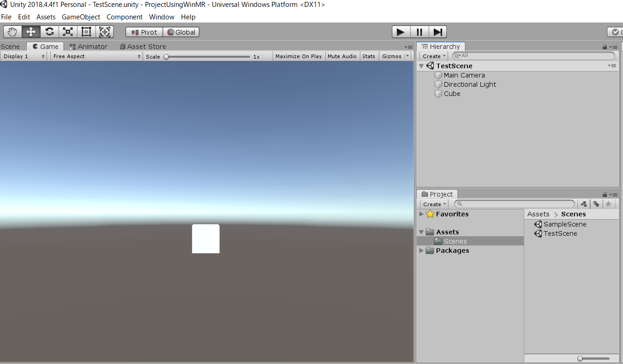623x364 pixels.
Task: Select the Rect transform tool
Action: 86,31
